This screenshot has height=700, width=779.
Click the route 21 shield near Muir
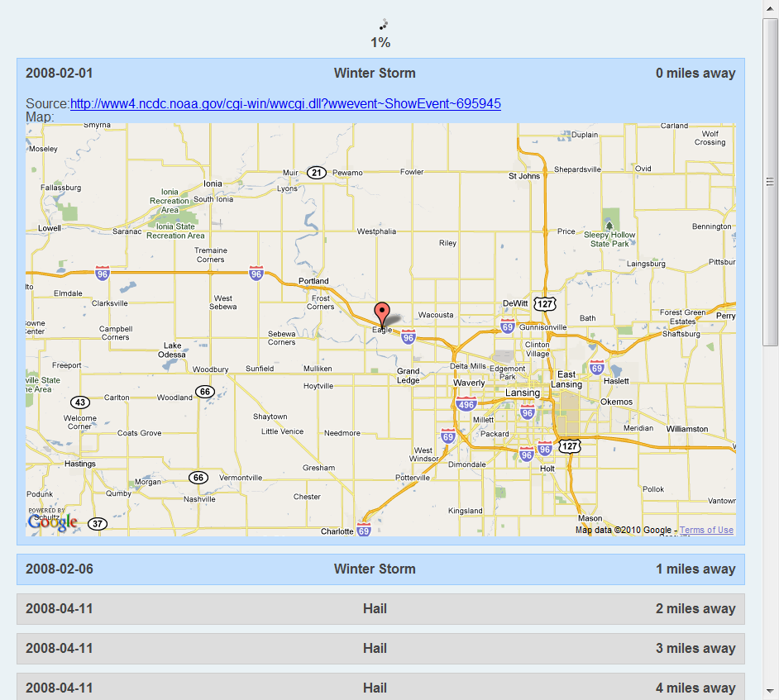(316, 173)
